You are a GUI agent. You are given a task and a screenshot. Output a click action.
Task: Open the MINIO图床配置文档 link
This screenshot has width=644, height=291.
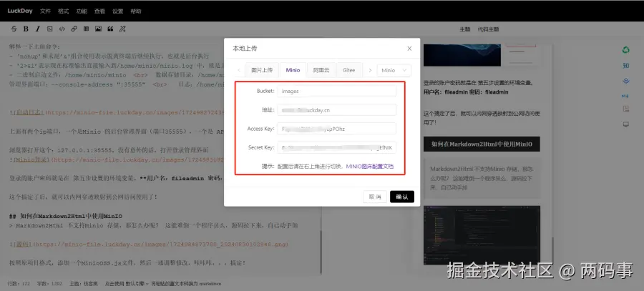370,166
